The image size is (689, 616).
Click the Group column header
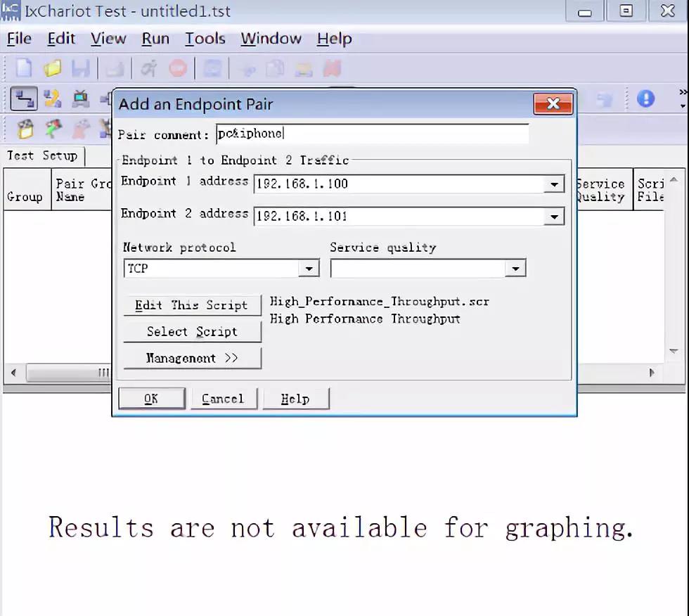pos(27,190)
